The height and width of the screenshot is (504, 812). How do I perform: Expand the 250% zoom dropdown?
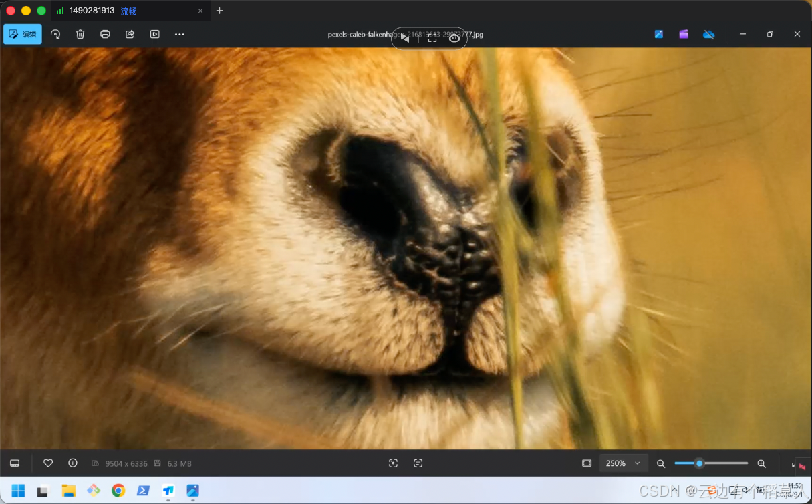click(x=624, y=463)
